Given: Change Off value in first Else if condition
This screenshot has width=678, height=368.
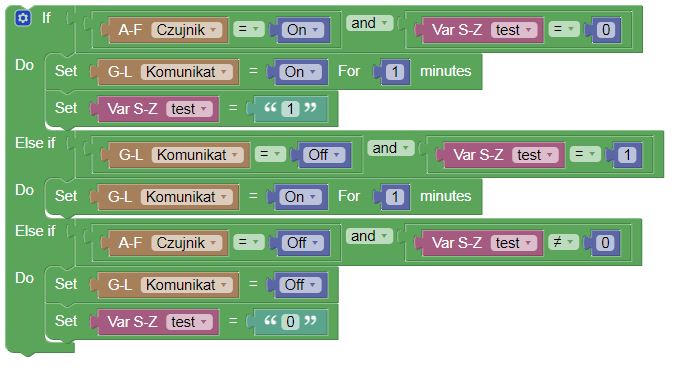Looking at the screenshot, I should [x=324, y=155].
